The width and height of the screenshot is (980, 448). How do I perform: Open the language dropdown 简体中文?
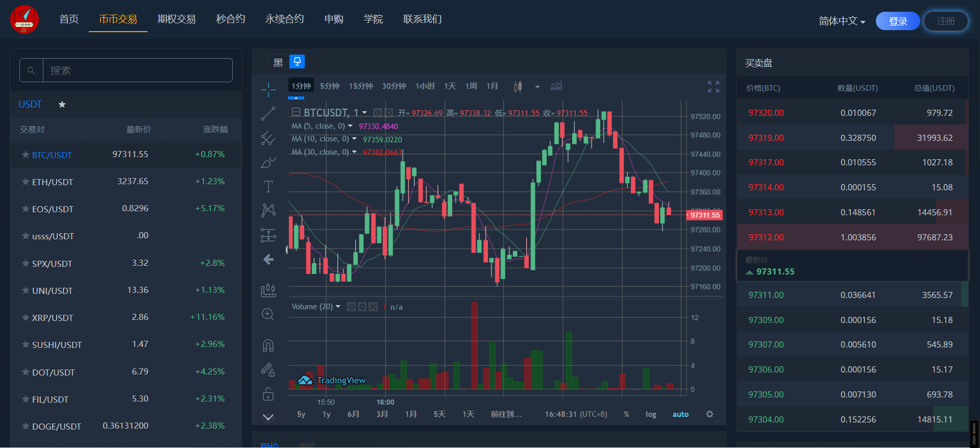842,21
